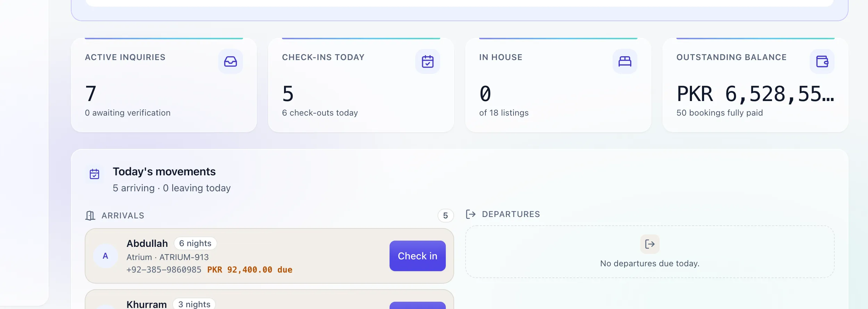Click '5 arriving · 0 leaving today' subtitle
Image resolution: width=868 pixels, height=309 pixels.
click(x=172, y=188)
